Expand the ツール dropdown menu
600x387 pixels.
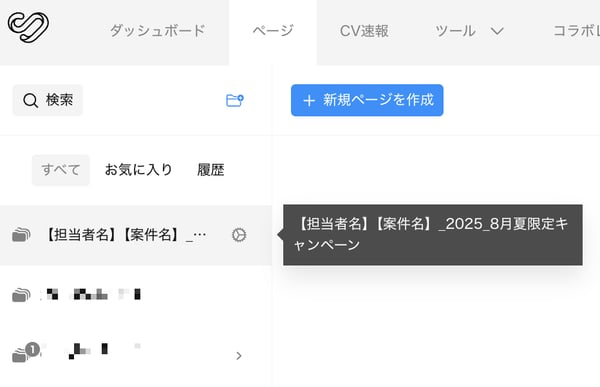(x=469, y=31)
